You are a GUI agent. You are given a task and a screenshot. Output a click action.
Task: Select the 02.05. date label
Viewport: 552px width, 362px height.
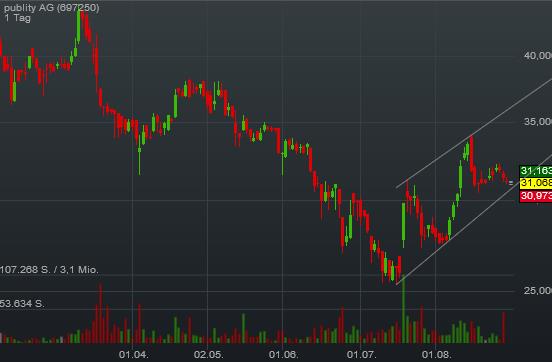tap(208, 354)
